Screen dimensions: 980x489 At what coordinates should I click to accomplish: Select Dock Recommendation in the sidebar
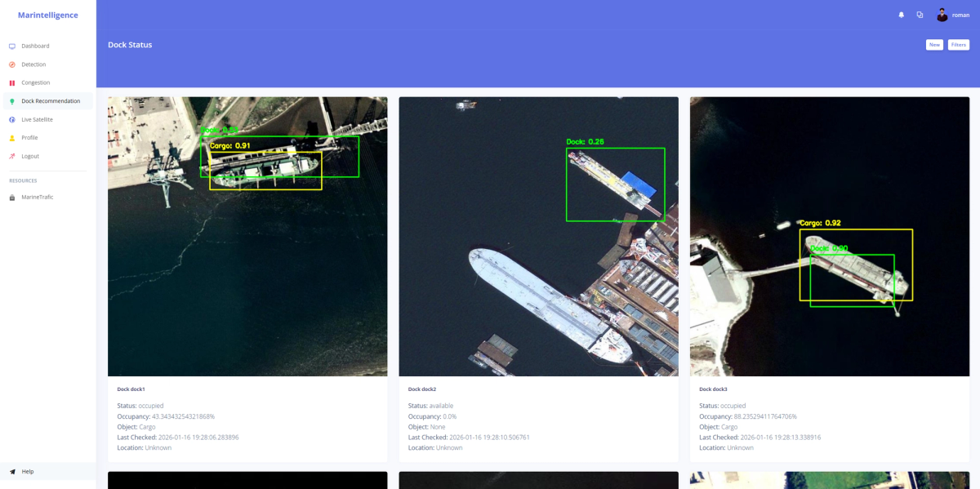tap(51, 100)
